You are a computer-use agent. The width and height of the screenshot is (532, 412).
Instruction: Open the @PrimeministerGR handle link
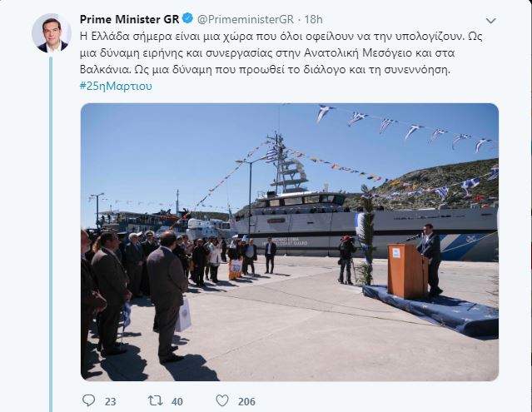pyautogui.click(x=246, y=19)
